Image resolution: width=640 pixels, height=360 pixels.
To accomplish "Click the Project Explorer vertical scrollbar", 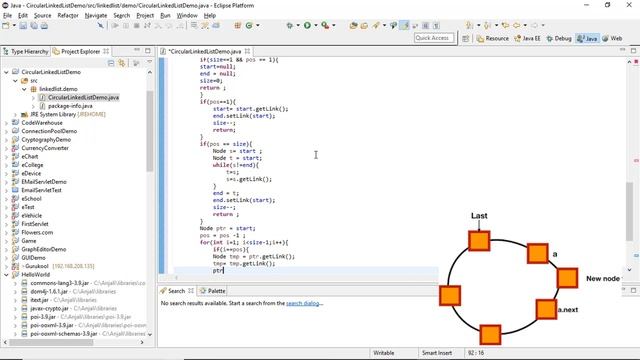I will pos(150,131).
